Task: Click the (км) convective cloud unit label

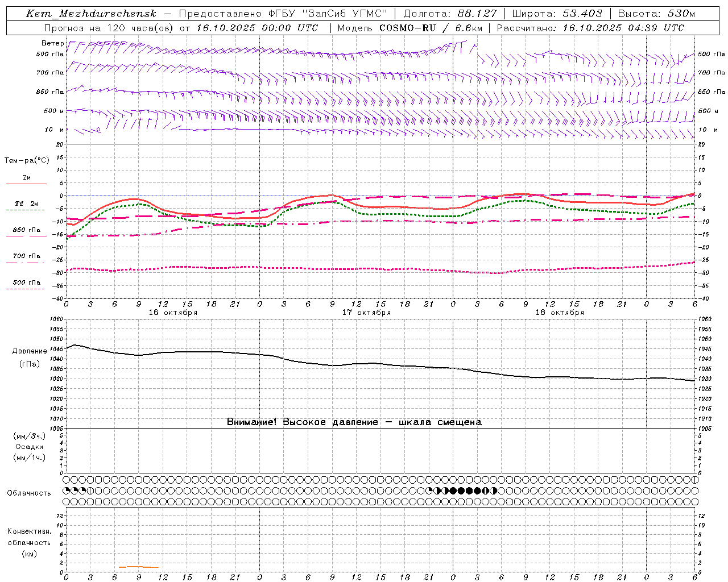Action: point(30,554)
